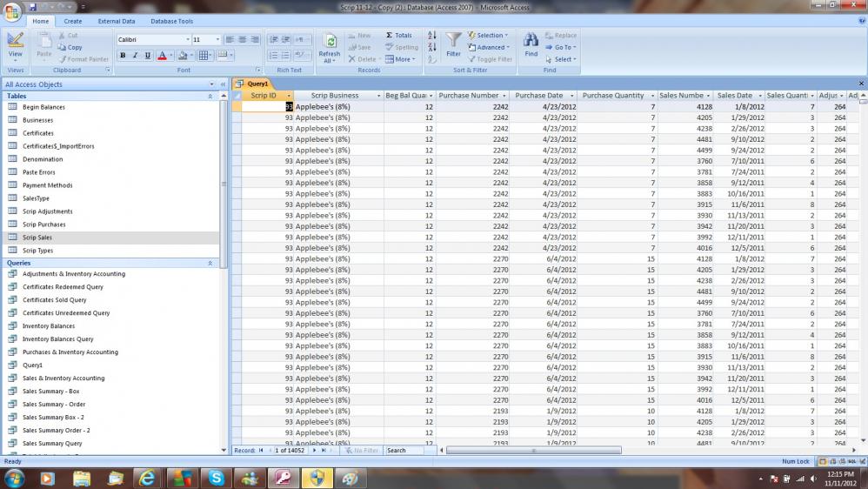Screen dimensions: 868x489
Task: Open the Scrip Purchases table
Action: pyautogui.click(x=43, y=224)
